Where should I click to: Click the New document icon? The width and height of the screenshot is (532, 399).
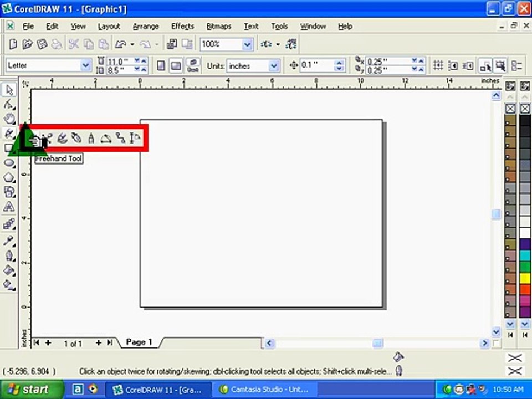[x=13, y=44]
